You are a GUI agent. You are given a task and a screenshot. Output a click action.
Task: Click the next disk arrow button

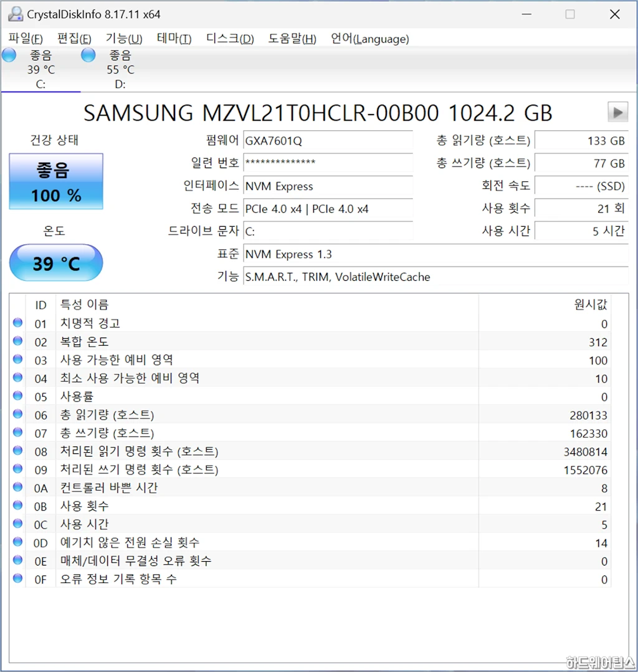(618, 112)
